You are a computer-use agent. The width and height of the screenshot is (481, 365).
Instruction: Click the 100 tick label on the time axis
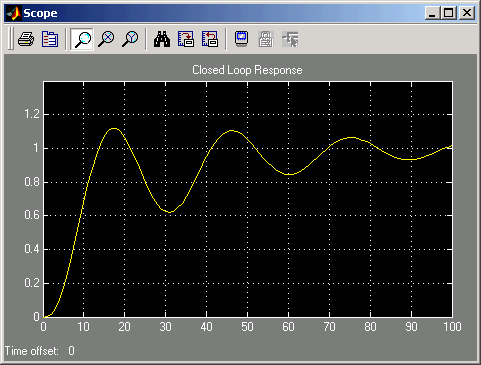coord(452,327)
